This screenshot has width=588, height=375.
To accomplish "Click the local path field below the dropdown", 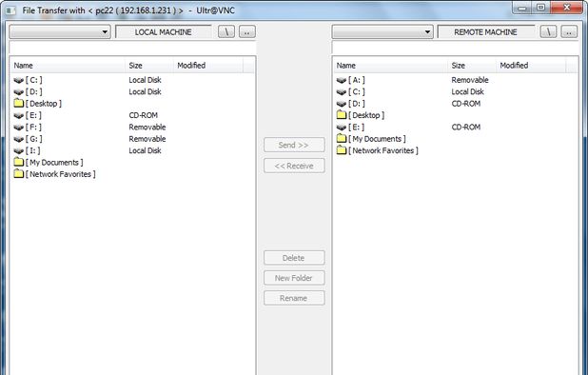I will coord(133,48).
